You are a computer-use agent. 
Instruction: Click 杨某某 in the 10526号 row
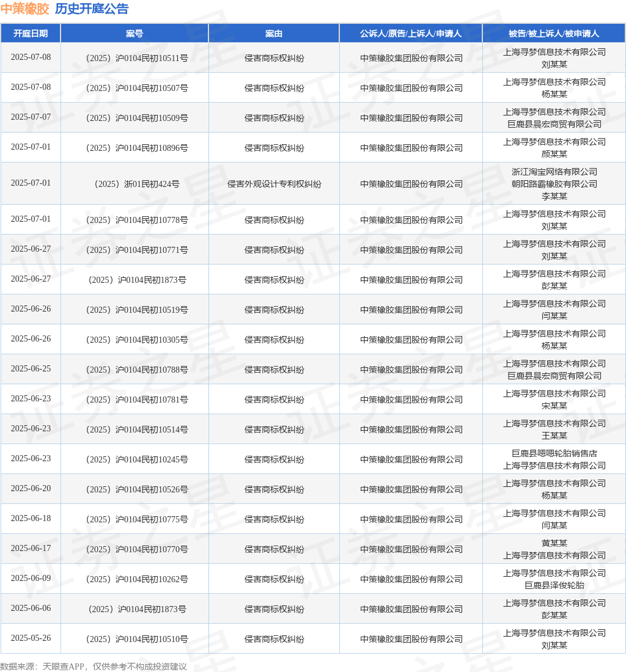[x=554, y=495]
